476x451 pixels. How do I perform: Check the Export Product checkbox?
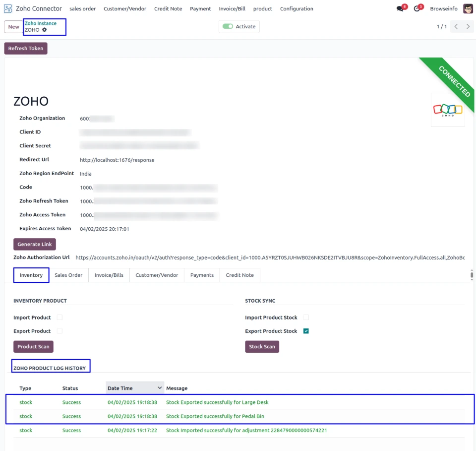(x=59, y=331)
